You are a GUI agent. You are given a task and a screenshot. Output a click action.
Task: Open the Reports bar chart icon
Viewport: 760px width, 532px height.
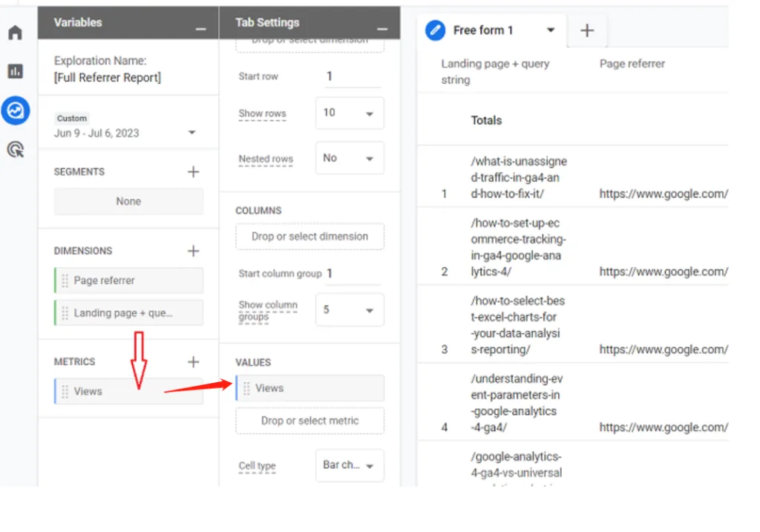click(x=15, y=71)
